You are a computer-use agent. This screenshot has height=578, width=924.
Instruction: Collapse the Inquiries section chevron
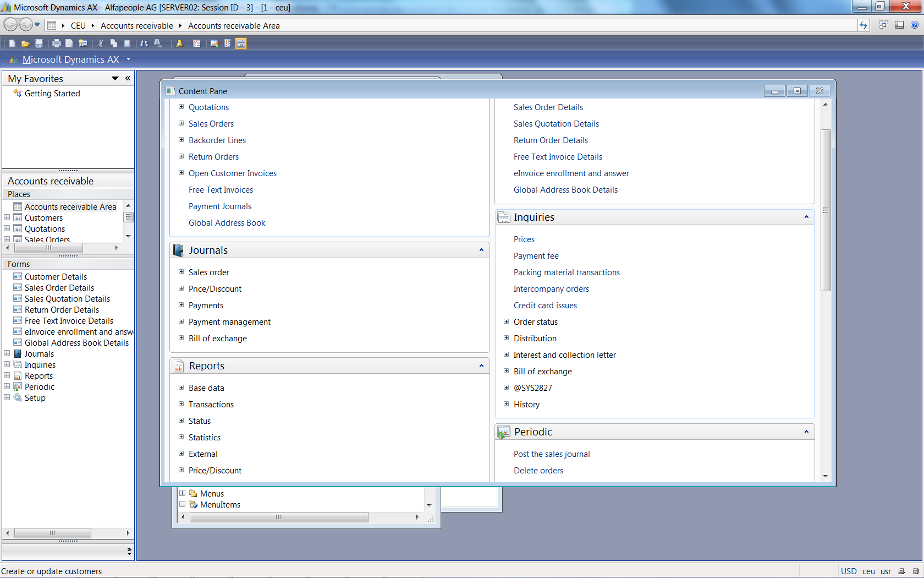[806, 217]
